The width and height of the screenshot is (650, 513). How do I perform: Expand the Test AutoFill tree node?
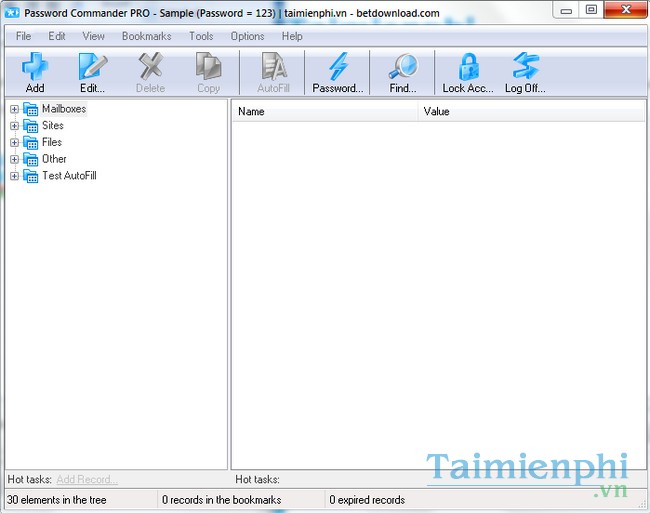[15, 176]
